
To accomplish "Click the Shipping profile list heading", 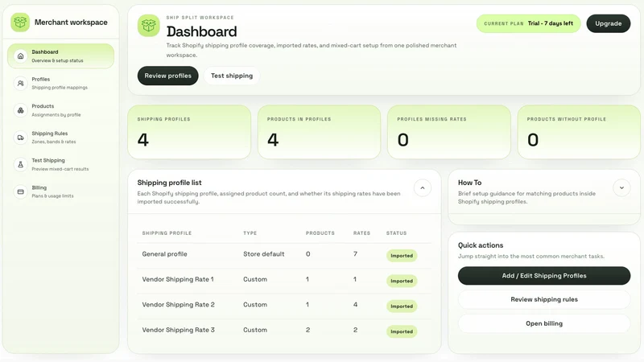I will coord(169,183).
